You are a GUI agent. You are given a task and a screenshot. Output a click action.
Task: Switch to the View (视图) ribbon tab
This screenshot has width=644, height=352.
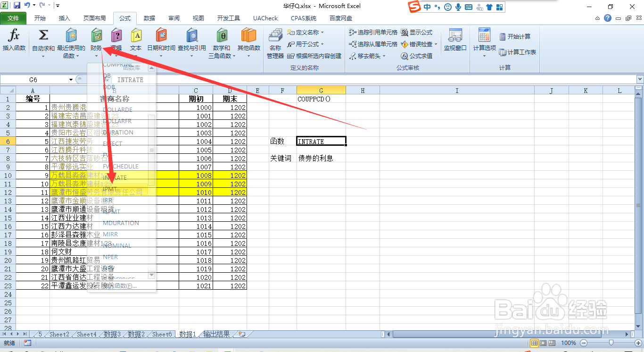pyautogui.click(x=198, y=18)
